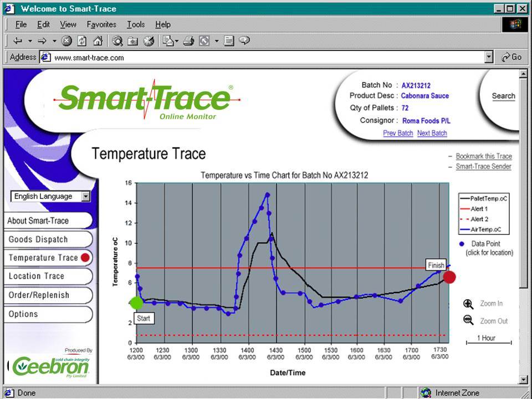Click the Roma Foods P/L consignor text
532x399 pixels.
427,121
